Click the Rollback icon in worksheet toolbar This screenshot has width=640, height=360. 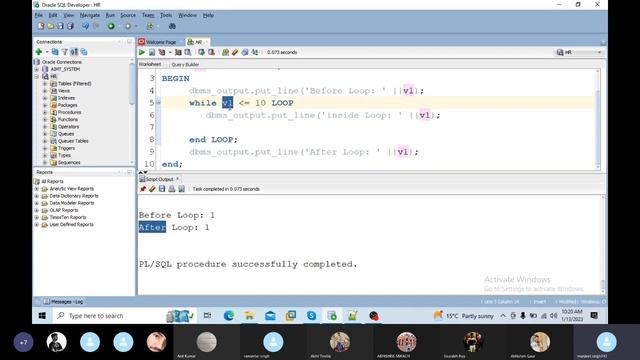click(x=211, y=52)
